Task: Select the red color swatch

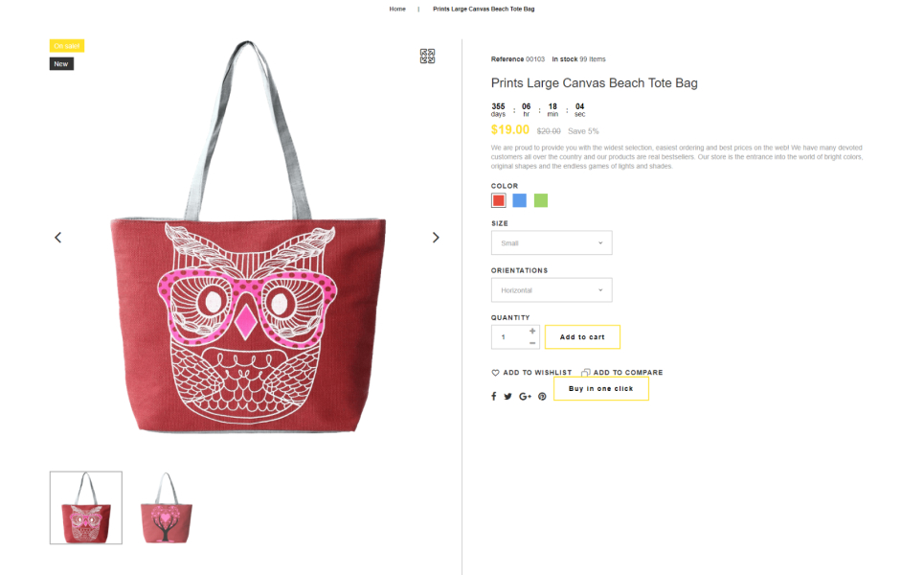Action: (499, 200)
